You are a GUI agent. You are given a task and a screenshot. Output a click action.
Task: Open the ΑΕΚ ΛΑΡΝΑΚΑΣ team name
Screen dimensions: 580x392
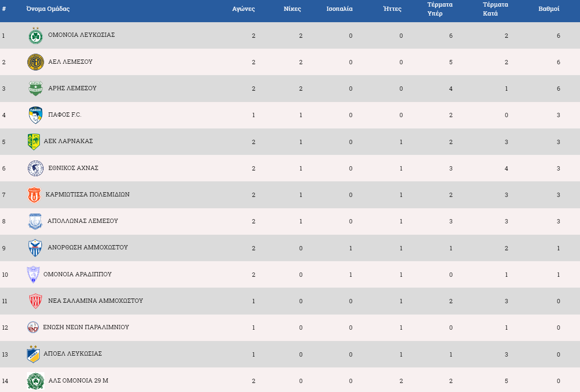coord(68,141)
